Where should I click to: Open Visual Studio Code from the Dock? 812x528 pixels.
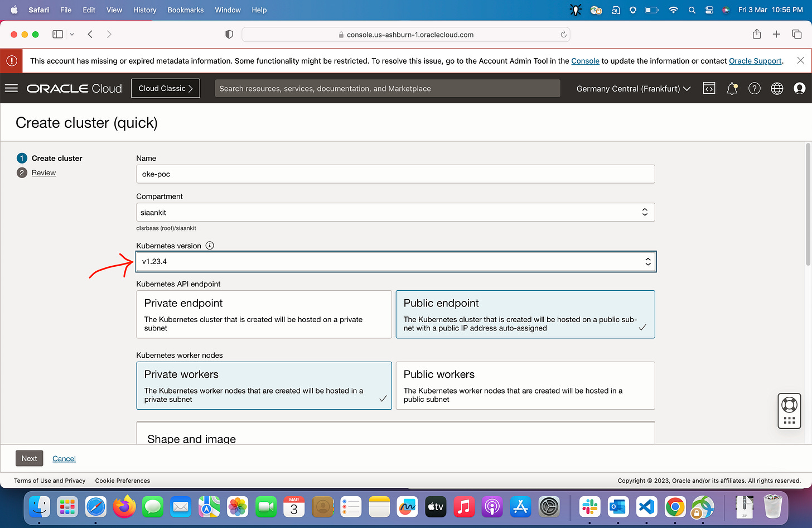coord(646,507)
